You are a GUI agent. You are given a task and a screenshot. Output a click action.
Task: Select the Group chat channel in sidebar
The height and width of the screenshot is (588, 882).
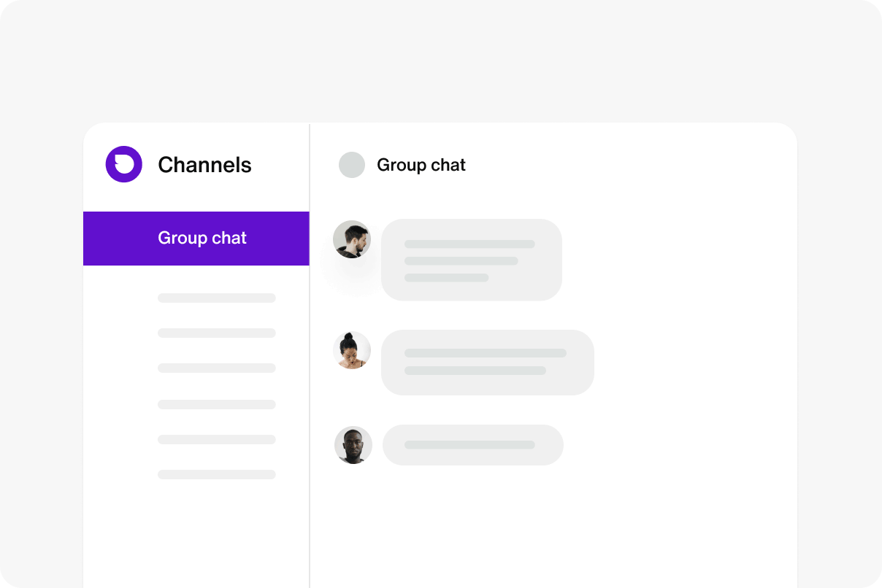(x=196, y=239)
